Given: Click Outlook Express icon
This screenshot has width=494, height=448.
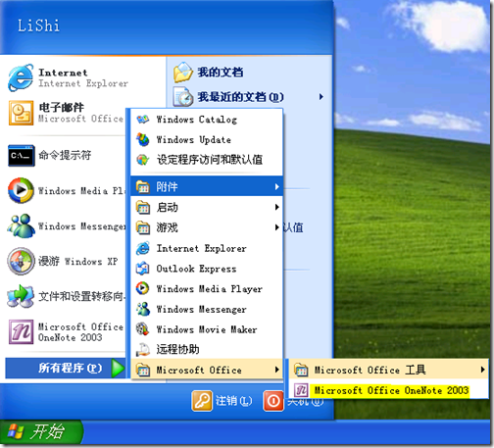Looking at the screenshot, I should pyautogui.click(x=143, y=269).
